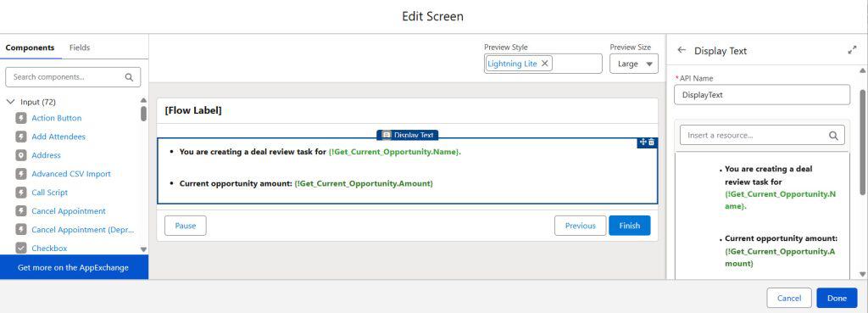Click the search magnifier in components box
This screenshot has width=868, height=313.
point(129,77)
